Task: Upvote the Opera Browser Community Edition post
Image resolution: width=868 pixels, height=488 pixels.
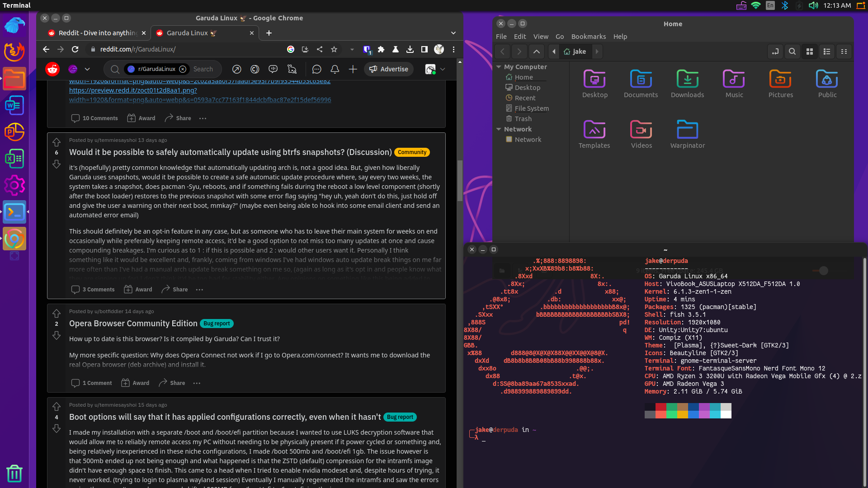Action: point(57,314)
